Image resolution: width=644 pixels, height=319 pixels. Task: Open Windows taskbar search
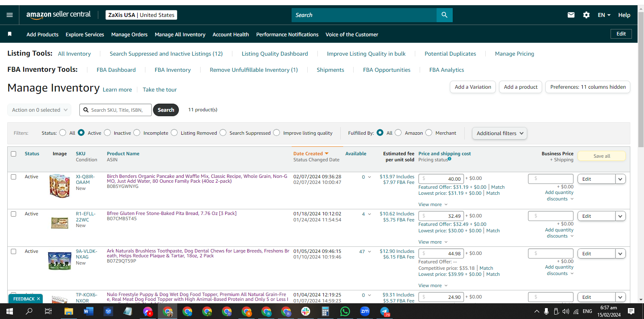[29, 311]
